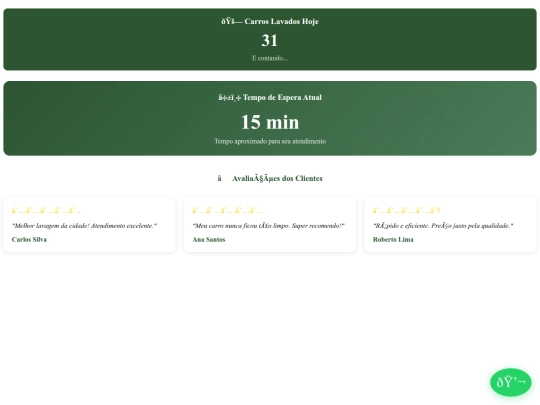Click the '15 min' wait time value
The image size is (540, 405).
(270, 122)
